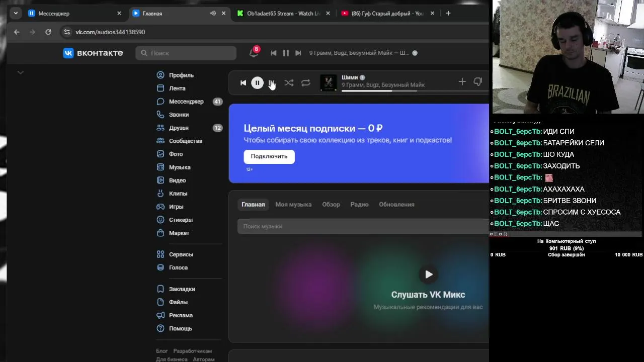This screenshot has height=362, width=644.
Task: Close the Мессенджер browser tab
Action: (x=119, y=14)
